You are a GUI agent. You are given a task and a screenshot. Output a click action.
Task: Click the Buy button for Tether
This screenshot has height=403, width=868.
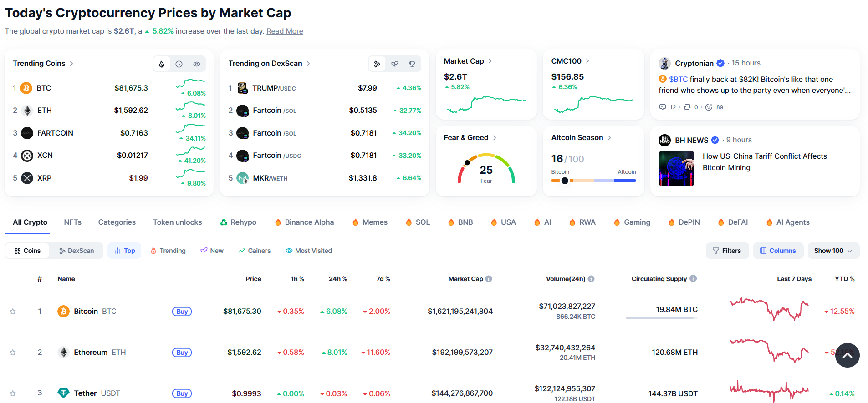182,393
